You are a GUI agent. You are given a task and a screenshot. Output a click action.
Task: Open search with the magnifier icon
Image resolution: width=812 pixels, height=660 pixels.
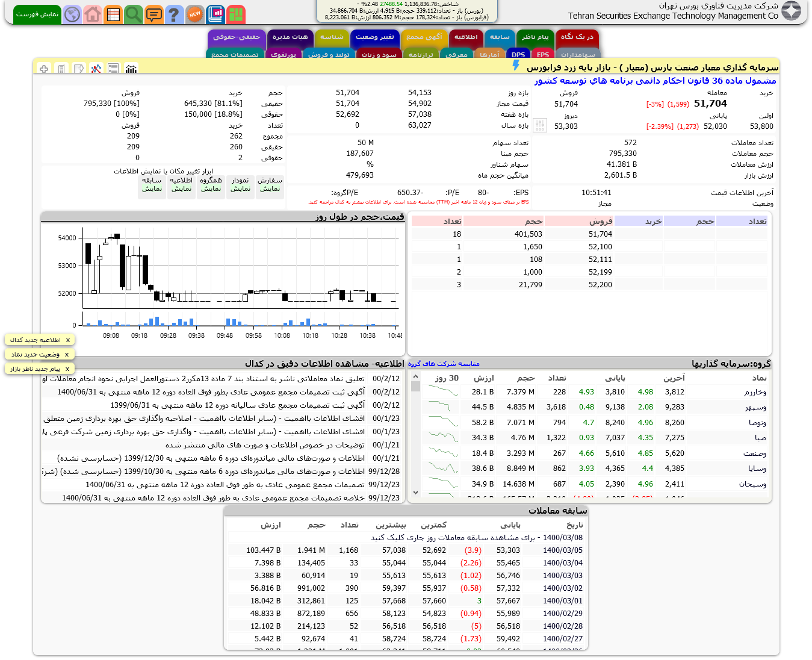coord(133,14)
